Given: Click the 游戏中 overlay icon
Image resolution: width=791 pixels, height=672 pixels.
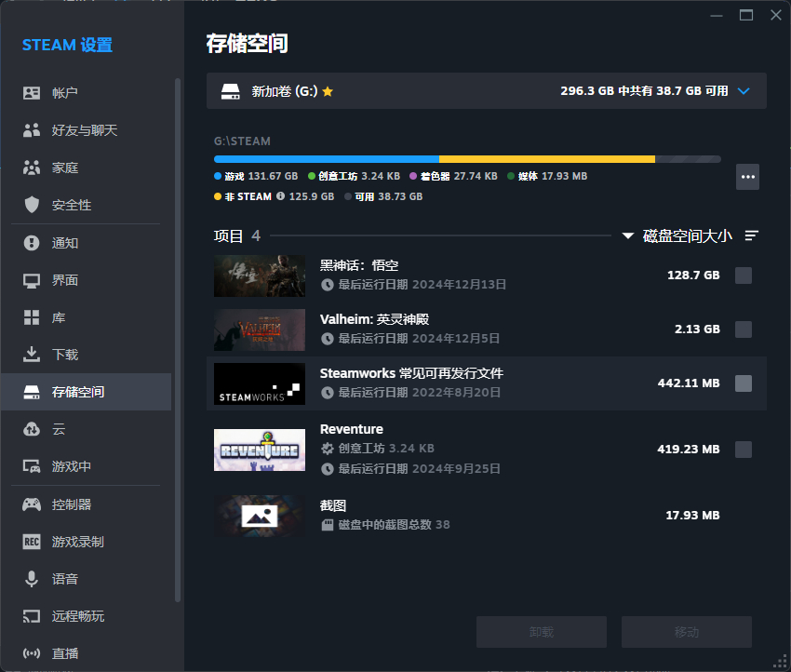Looking at the screenshot, I should (x=32, y=466).
